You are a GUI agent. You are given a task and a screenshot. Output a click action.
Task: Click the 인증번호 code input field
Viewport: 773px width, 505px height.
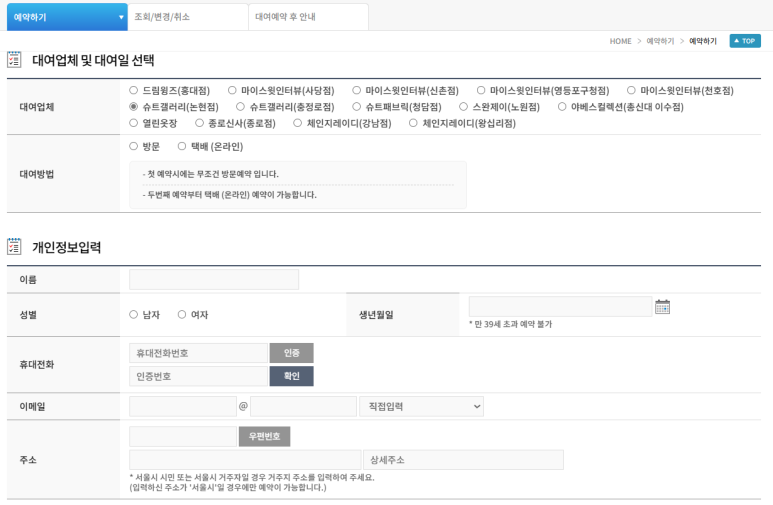[x=198, y=376]
